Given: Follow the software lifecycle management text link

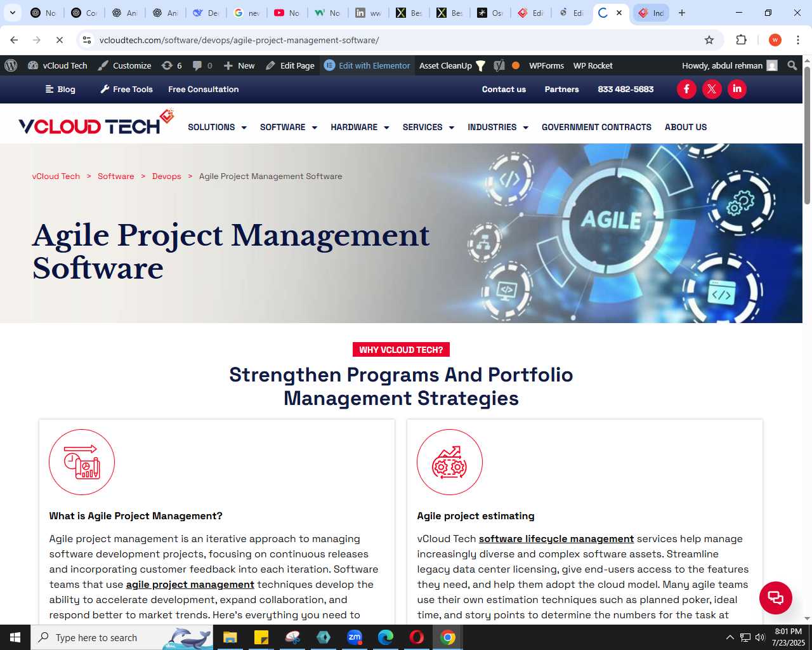Looking at the screenshot, I should click(x=556, y=539).
